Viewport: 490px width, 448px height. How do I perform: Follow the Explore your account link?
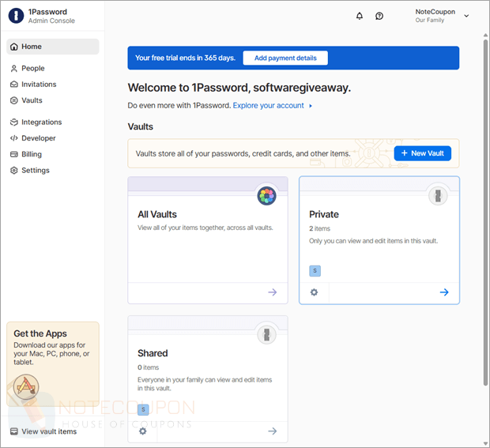[268, 106]
